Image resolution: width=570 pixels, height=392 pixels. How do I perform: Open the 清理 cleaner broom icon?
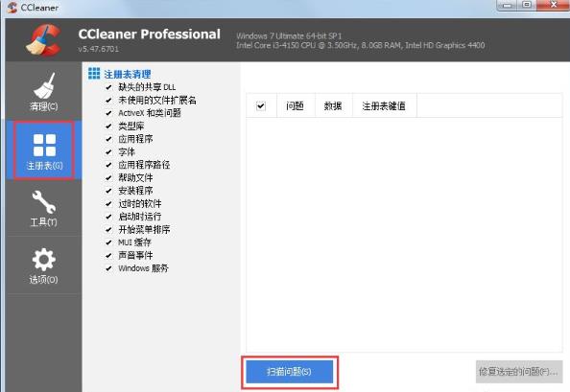(x=43, y=85)
